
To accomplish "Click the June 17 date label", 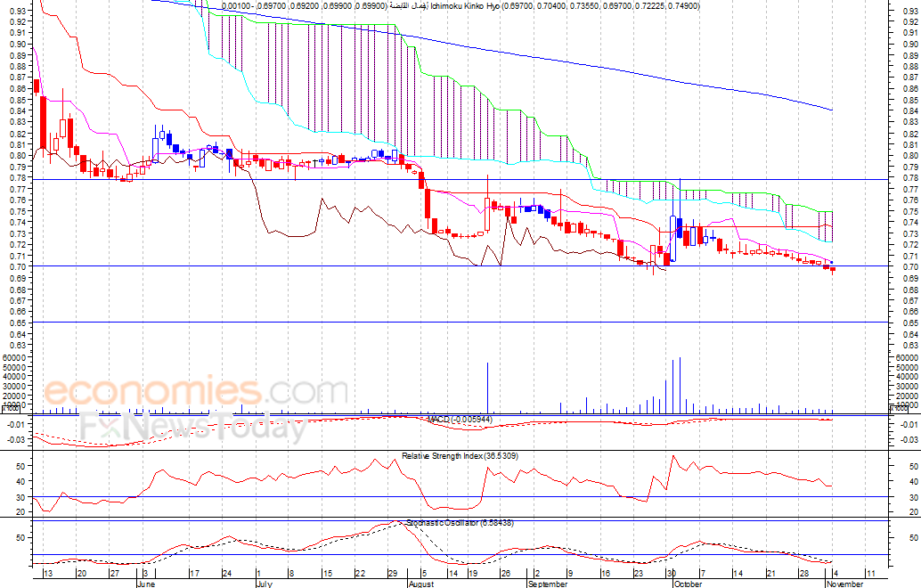I will pos(194,574).
